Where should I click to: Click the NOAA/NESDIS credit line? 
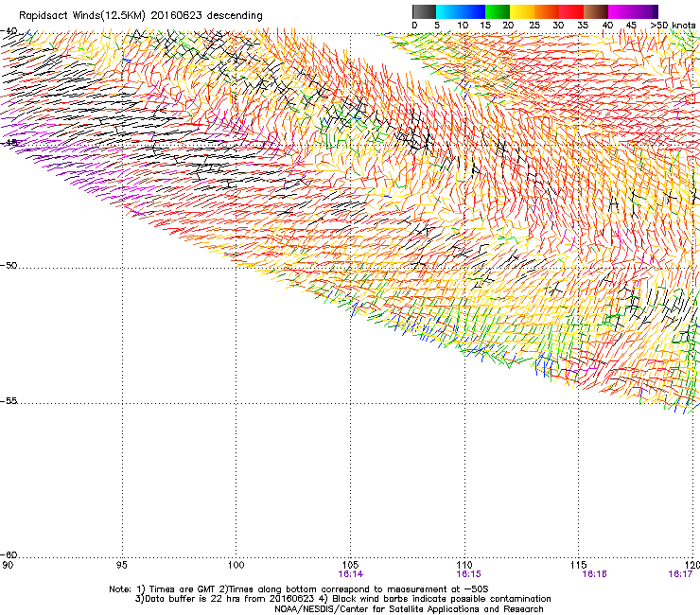pos(409,609)
